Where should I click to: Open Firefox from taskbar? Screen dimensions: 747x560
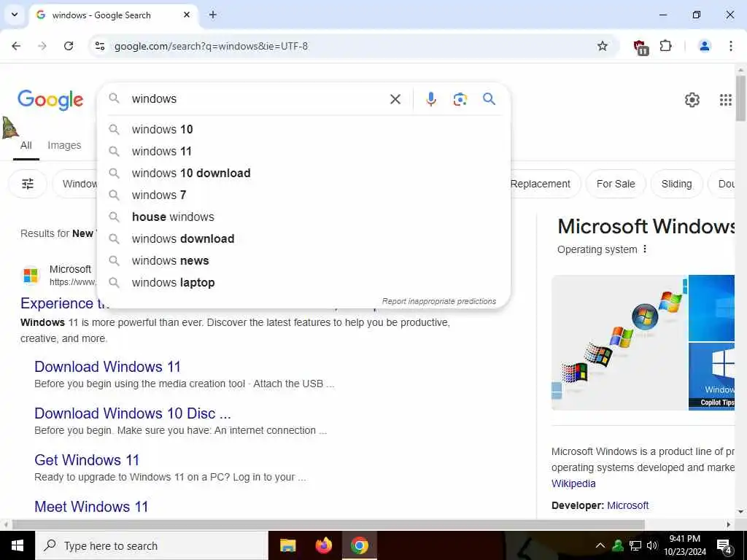[324, 545]
